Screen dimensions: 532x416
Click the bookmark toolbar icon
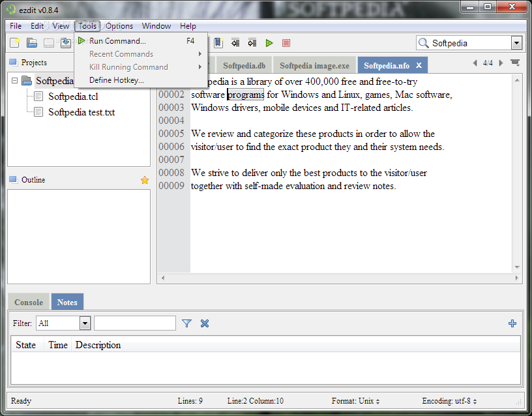click(218, 43)
